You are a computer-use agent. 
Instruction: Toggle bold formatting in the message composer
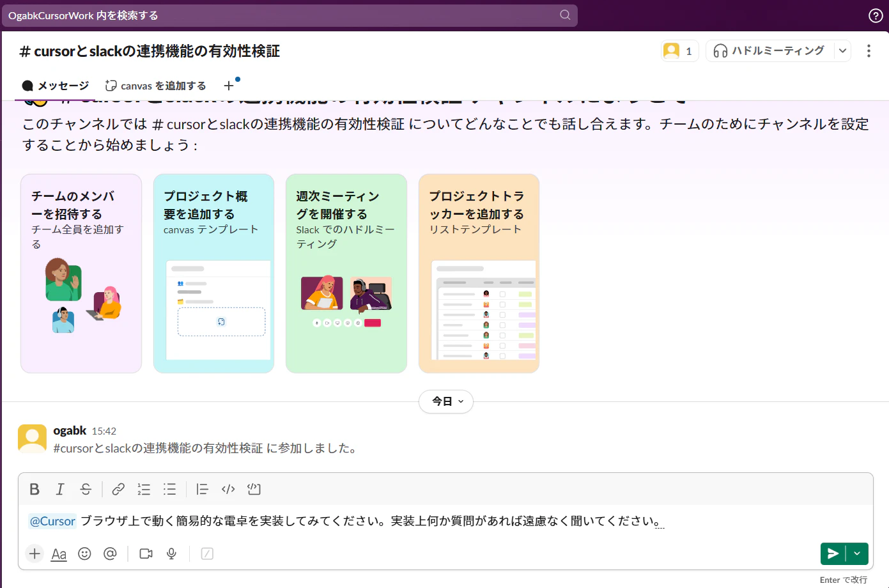point(35,489)
